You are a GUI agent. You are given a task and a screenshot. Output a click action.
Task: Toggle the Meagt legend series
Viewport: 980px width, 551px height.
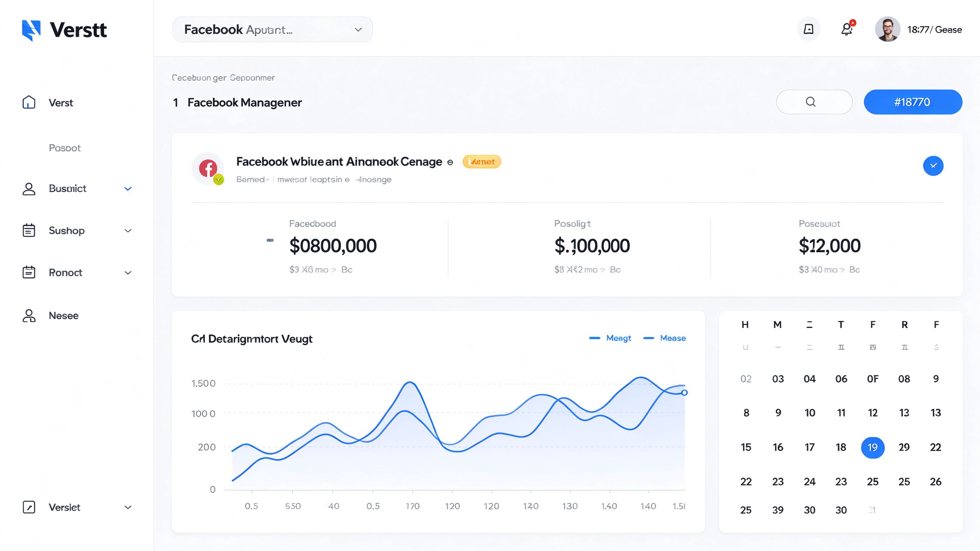coord(610,338)
